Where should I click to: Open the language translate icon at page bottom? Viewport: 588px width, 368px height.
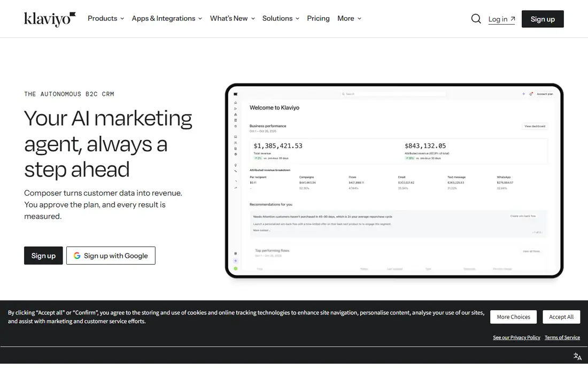(x=577, y=356)
